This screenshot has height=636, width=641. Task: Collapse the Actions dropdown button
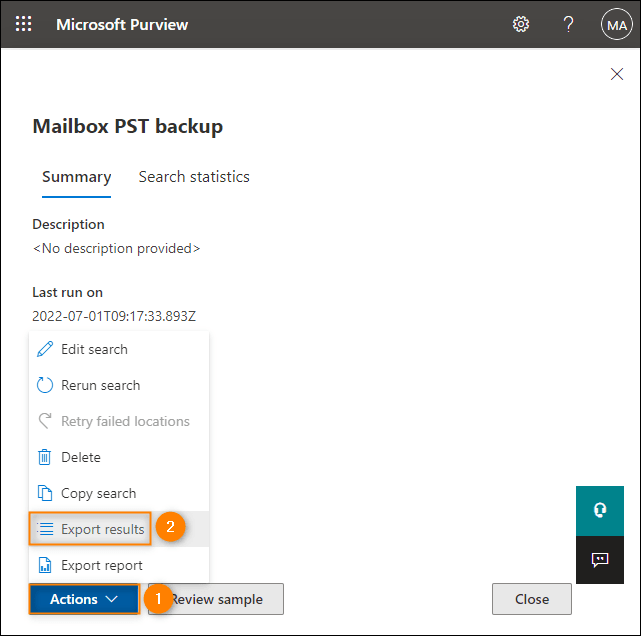tap(84, 599)
